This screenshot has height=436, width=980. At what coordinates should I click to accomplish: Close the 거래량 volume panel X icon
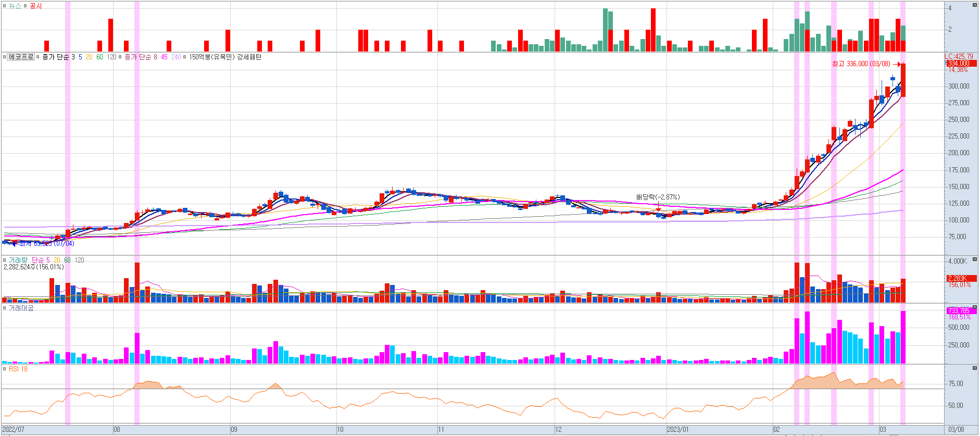coord(975,259)
